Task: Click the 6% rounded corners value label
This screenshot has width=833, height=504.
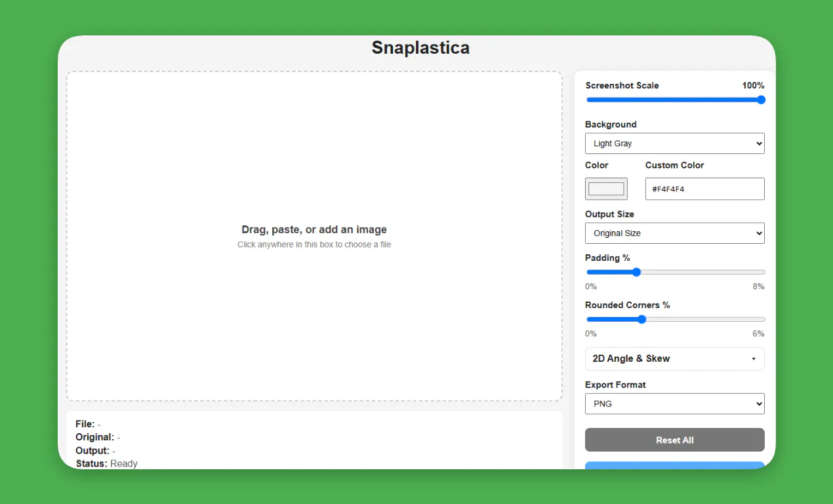Action: pyautogui.click(x=758, y=334)
